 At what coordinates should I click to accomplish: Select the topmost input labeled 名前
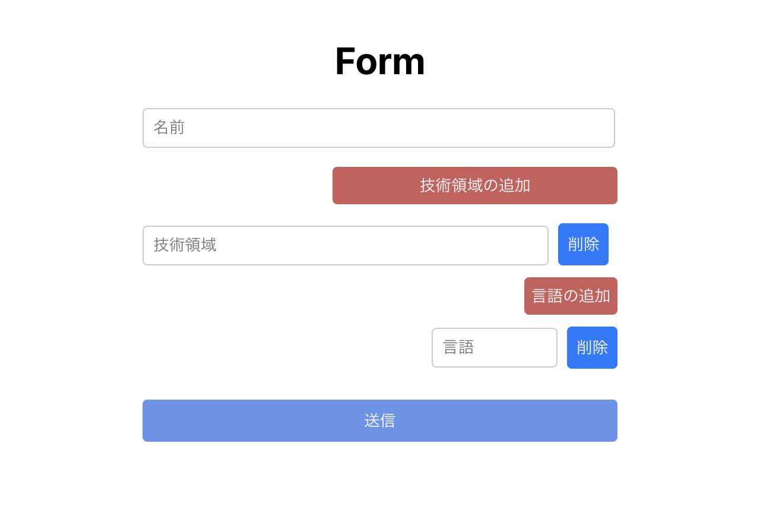(378, 128)
